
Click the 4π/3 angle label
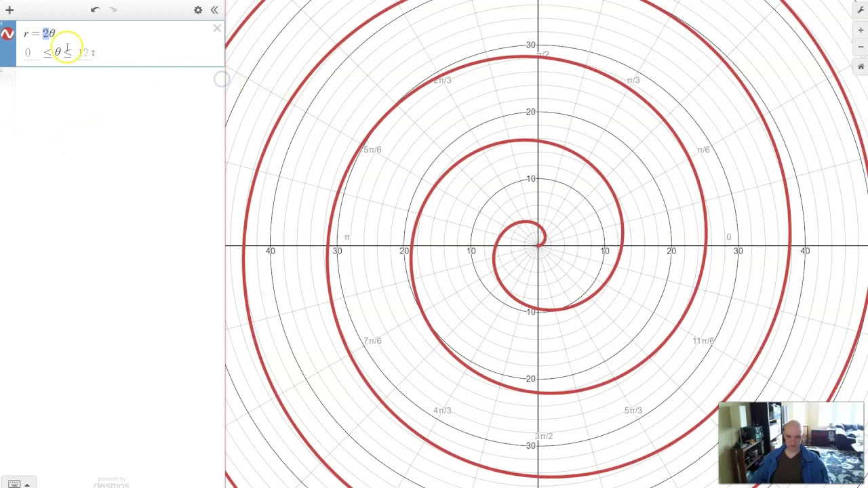coord(442,410)
